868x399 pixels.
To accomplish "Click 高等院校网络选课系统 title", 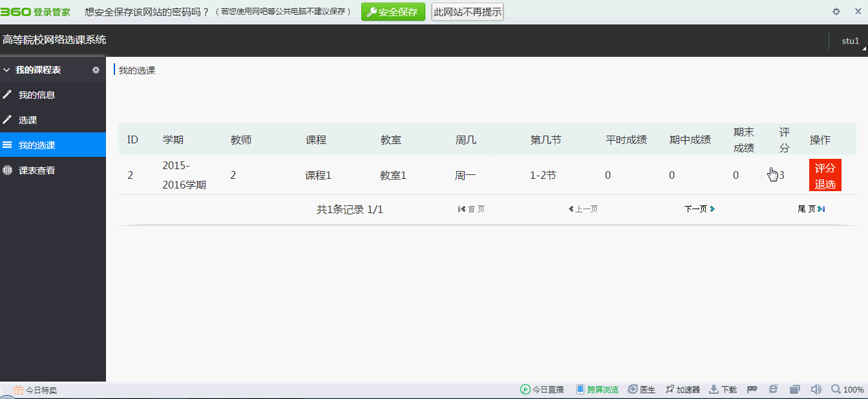I will pyautogui.click(x=54, y=40).
